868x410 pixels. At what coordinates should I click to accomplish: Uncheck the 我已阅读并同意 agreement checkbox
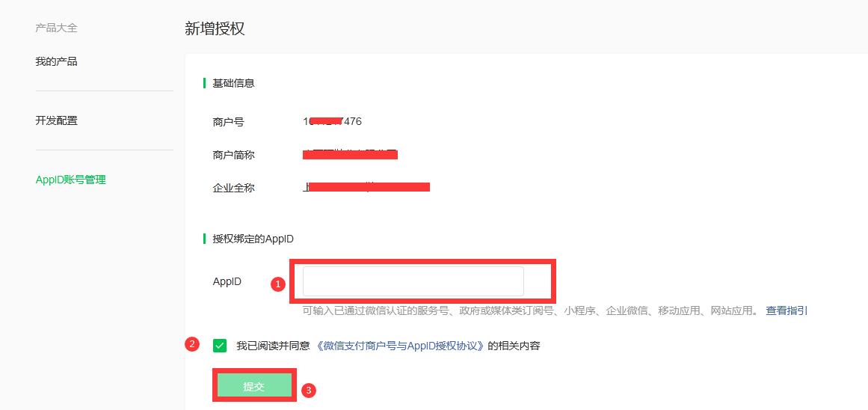[x=220, y=345]
